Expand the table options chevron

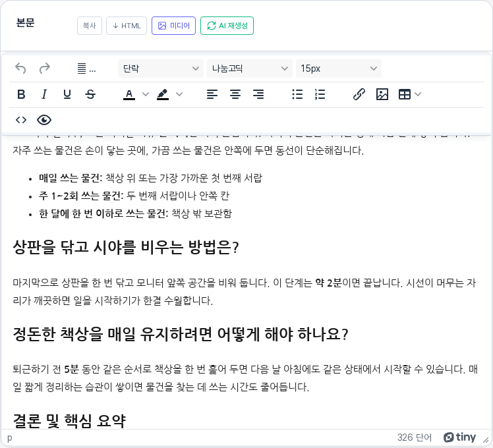[x=418, y=94]
